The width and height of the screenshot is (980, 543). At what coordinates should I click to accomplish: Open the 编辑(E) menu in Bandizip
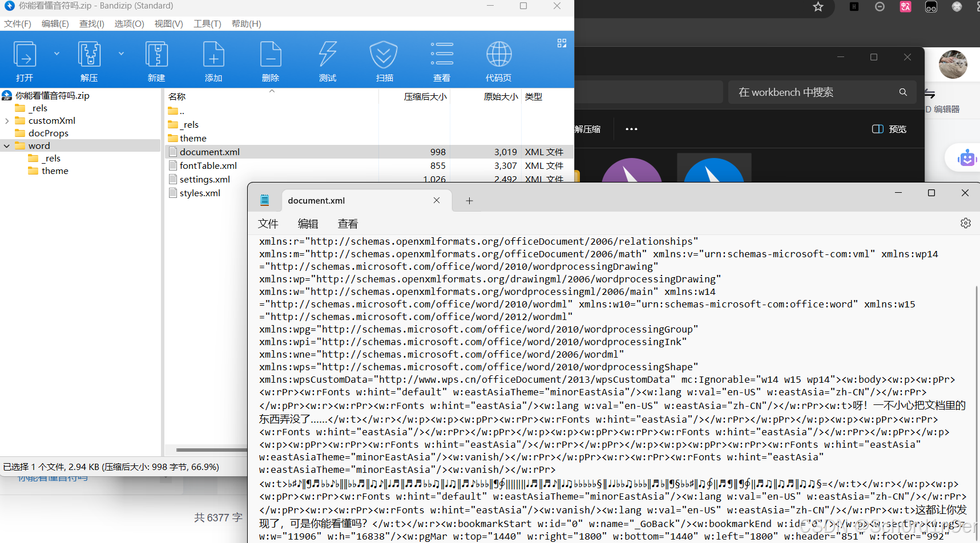point(55,23)
